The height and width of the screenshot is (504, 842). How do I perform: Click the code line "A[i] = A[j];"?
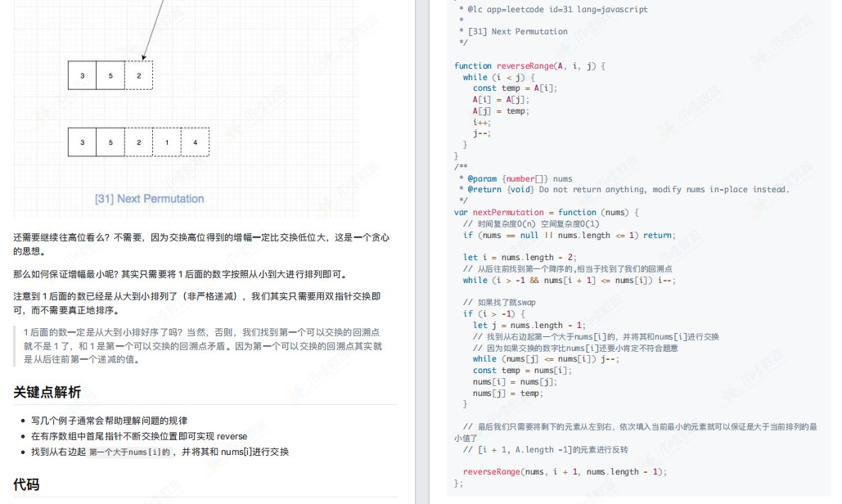coord(501,99)
